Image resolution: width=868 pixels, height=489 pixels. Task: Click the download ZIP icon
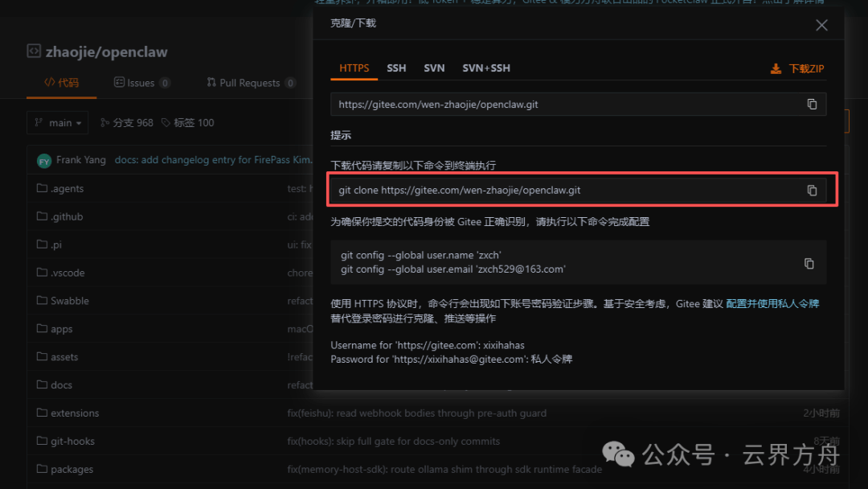point(776,69)
